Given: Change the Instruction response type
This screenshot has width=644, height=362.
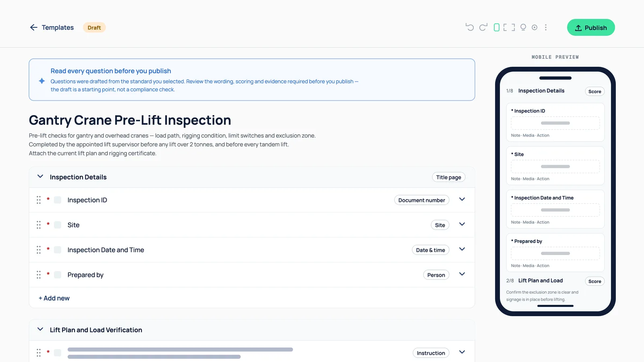Looking at the screenshot, I should tap(431, 353).
